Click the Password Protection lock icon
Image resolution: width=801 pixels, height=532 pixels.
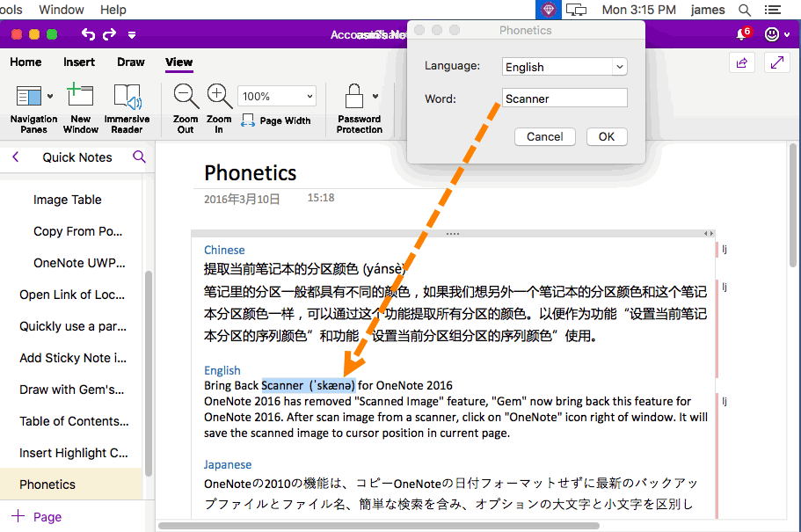point(354,96)
